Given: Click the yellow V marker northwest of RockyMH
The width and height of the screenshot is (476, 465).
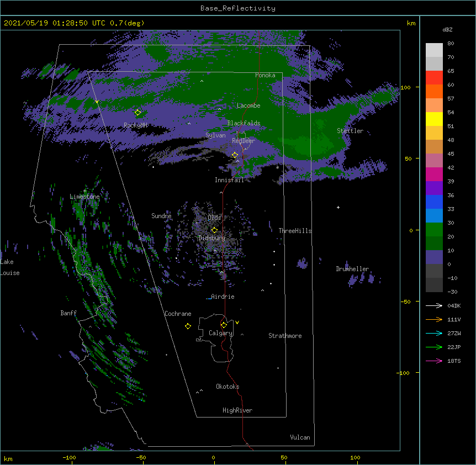Looking at the screenshot, I should click(97, 102).
